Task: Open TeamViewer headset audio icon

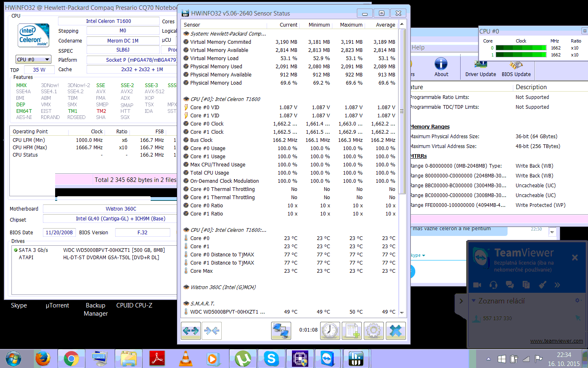Action: coord(493,285)
